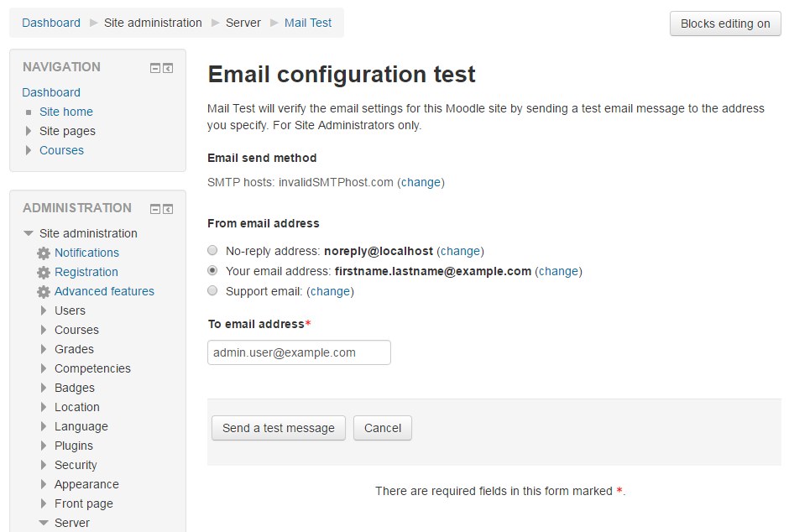The image size is (789, 532).
Task: Click the Blocks editing on button
Action: pos(725,23)
